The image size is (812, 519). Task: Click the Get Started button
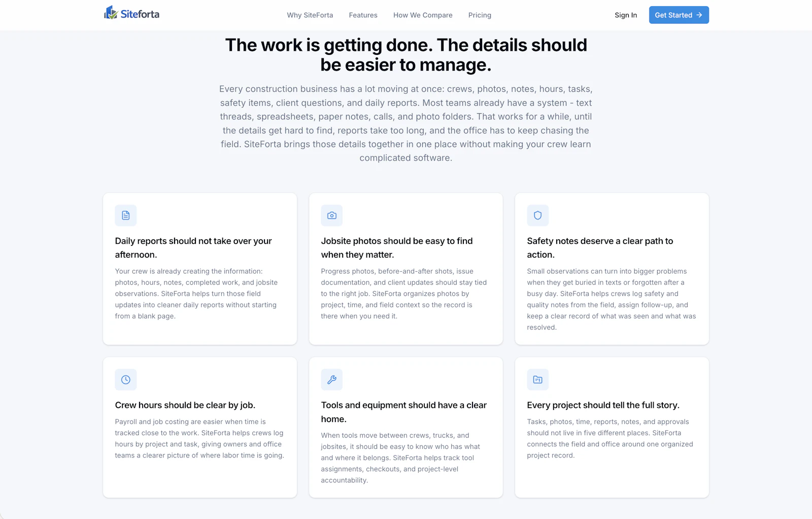click(679, 15)
